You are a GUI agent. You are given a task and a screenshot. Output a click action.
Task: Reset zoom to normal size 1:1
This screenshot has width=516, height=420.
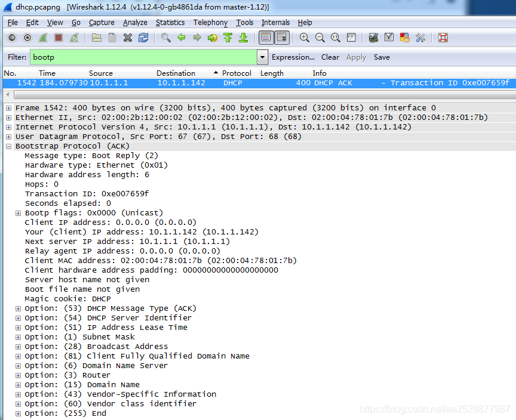pyautogui.click(x=335, y=38)
